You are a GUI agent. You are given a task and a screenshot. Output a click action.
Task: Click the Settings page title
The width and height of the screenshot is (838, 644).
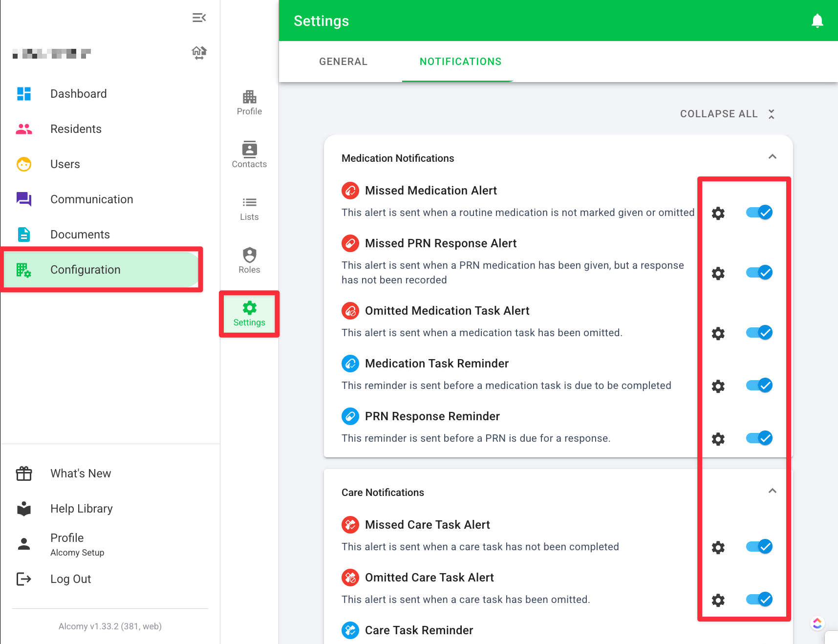click(x=321, y=21)
